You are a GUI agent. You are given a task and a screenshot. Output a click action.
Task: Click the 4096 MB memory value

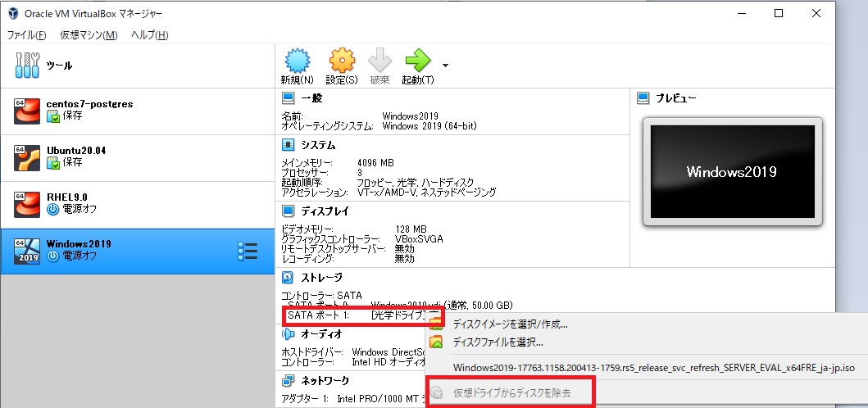[376, 163]
